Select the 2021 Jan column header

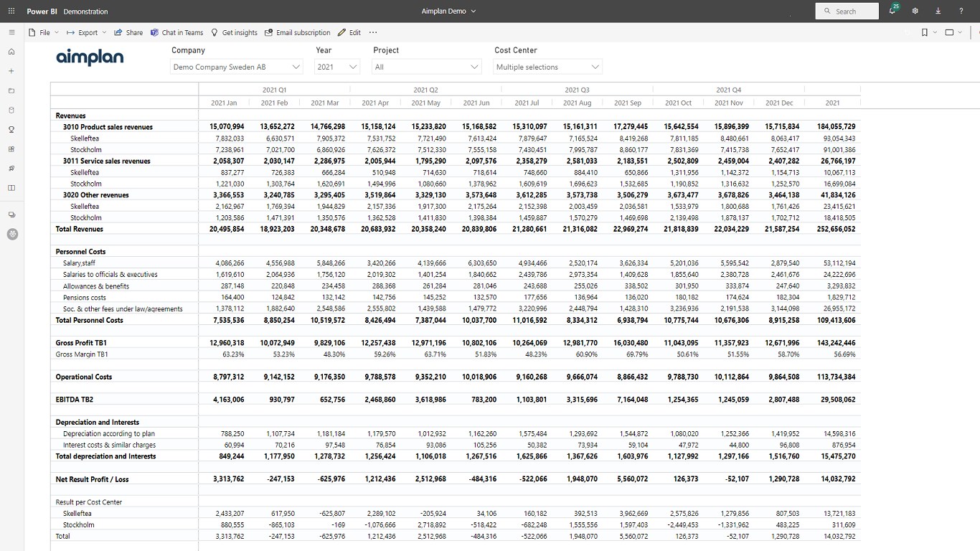(x=224, y=103)
